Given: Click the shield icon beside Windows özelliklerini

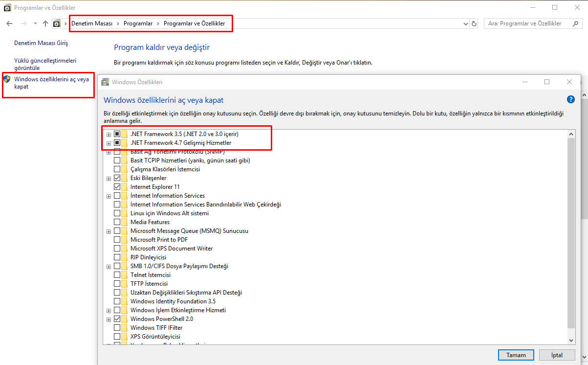Looking at the screenshot, I should pos(7,79).
